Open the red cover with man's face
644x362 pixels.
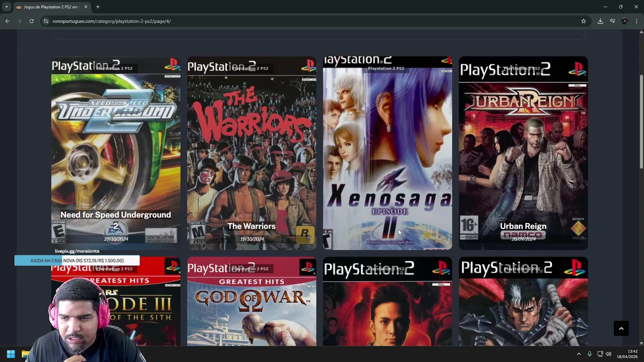(x=387, y=302)
